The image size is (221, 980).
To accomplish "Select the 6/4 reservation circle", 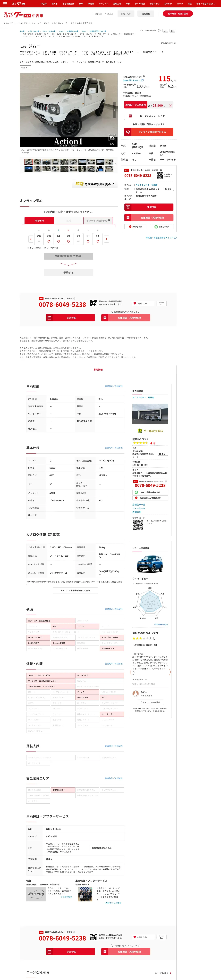I will (88, 241).
